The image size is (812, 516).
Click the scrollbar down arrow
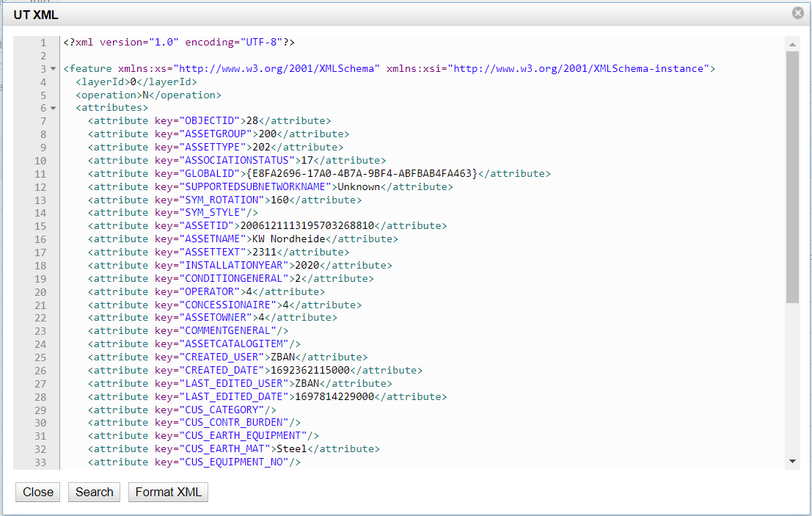pyautogui.click(x=792, y=461)
